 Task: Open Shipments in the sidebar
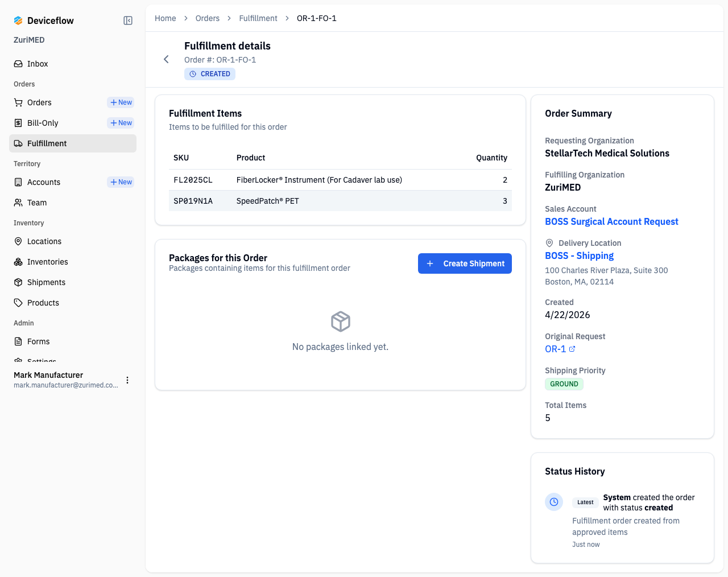pyautogui.click(x=73, y=282)
